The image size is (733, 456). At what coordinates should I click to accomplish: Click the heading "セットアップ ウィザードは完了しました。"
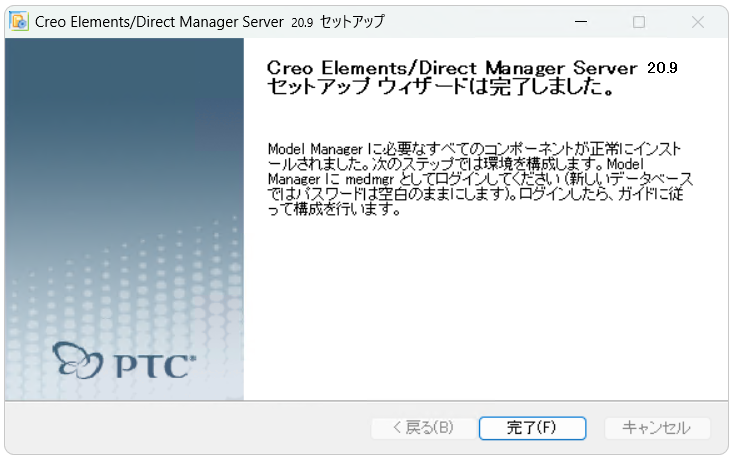pos(439,87)
